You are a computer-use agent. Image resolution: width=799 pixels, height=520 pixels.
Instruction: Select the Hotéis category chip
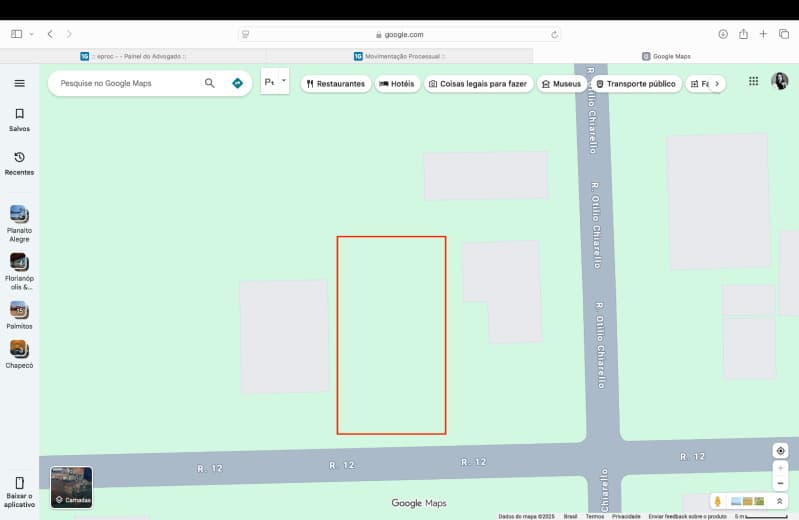[x=397, y=84]
